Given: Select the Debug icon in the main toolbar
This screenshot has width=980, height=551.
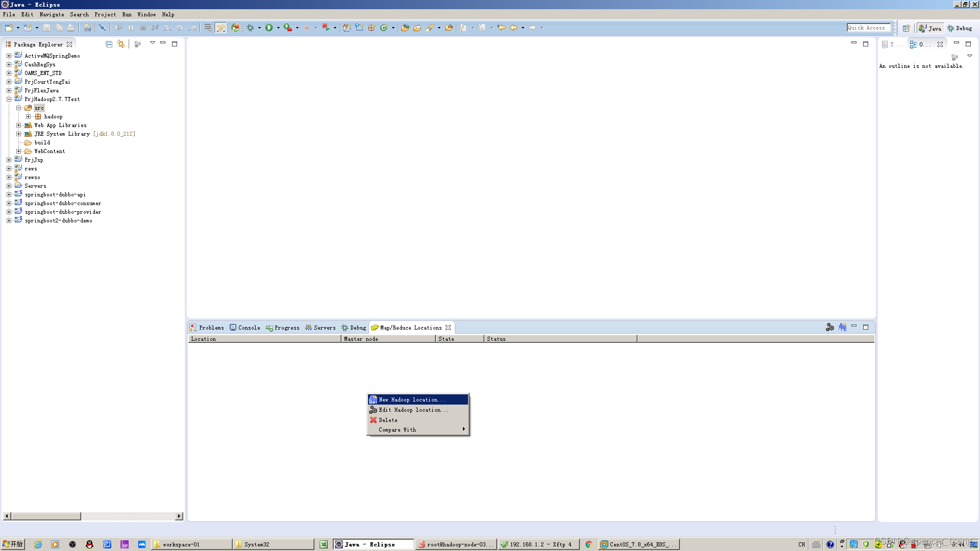Looking at the screenshot, I should [x=250, y=28].
